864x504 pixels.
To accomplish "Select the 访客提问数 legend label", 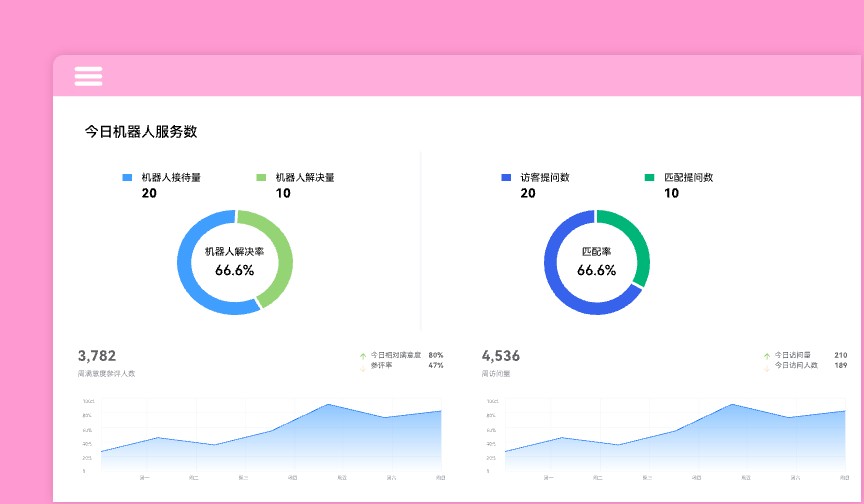I will (544, 177).
